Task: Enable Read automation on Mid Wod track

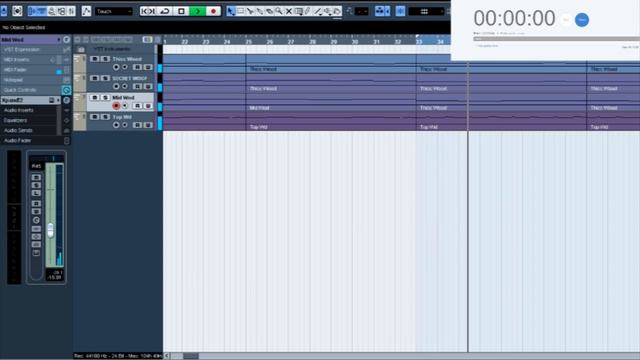Action: point(138,106)
